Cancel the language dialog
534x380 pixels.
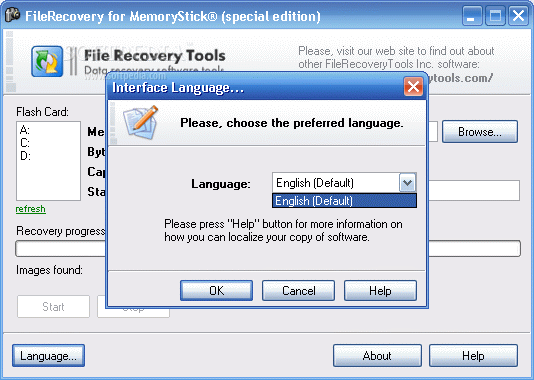[x=298, y=291]
